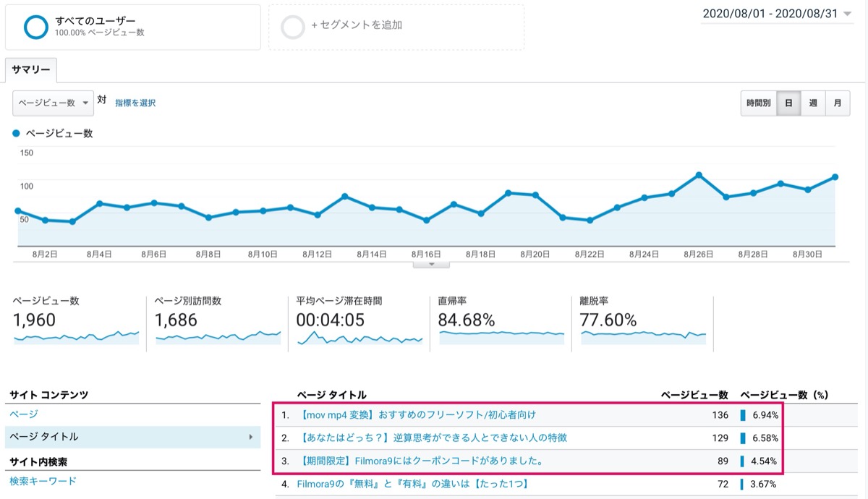Select ページ under サイト コンテンツ
The image size is (868, 499).
coord(24,414)
